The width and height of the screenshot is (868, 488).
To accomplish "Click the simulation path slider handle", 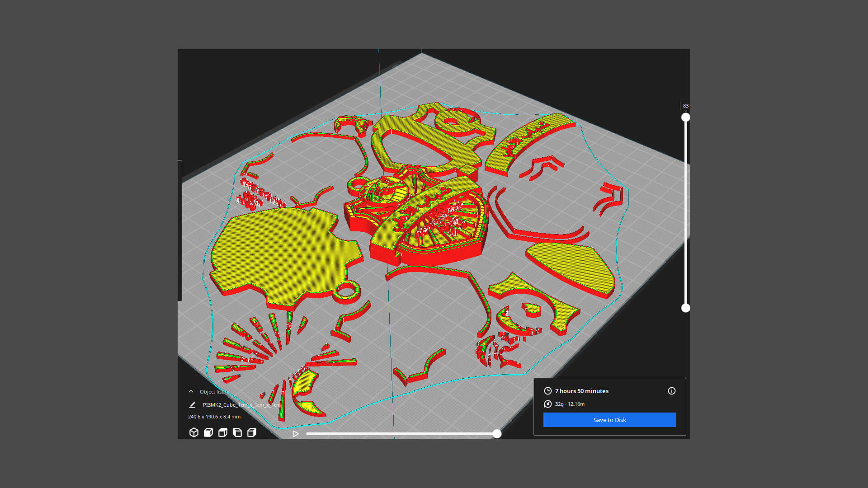I will 497,434.
